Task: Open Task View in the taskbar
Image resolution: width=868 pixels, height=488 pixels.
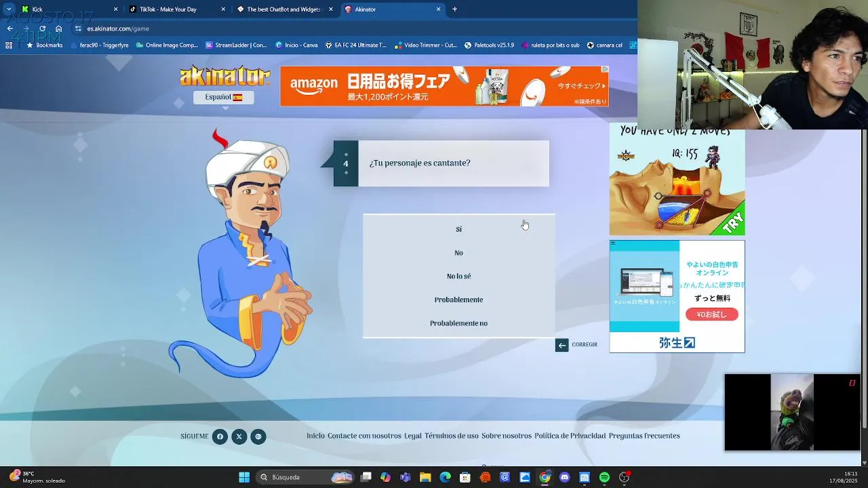Action: point(366,477)
